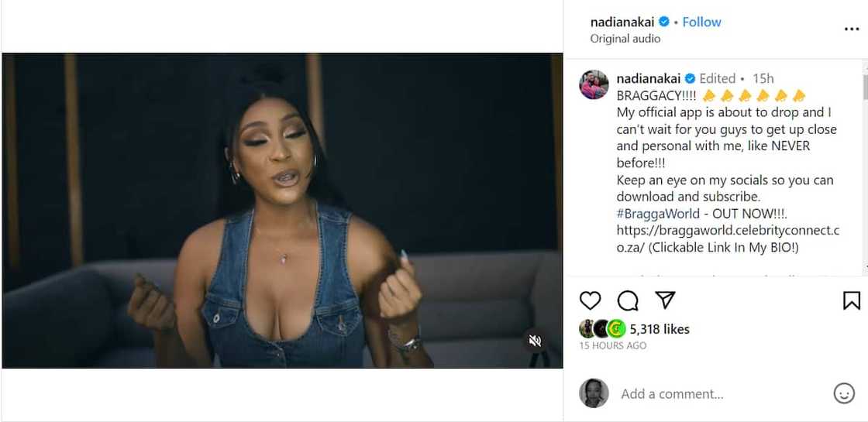Click nadianakai username in the caption
This screenshot has height=422, width=868.
click(x=648, y=78)
